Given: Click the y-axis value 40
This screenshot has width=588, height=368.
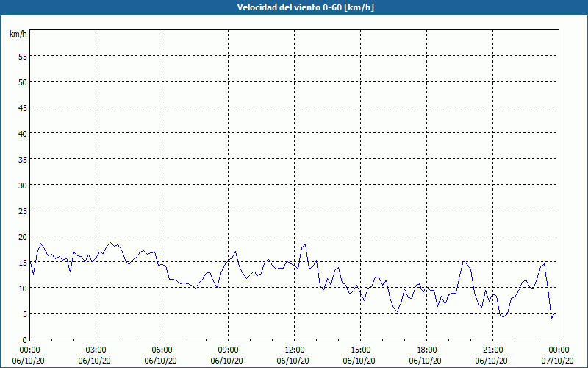Looking at the screenshot, I should (x=23, y=134).
